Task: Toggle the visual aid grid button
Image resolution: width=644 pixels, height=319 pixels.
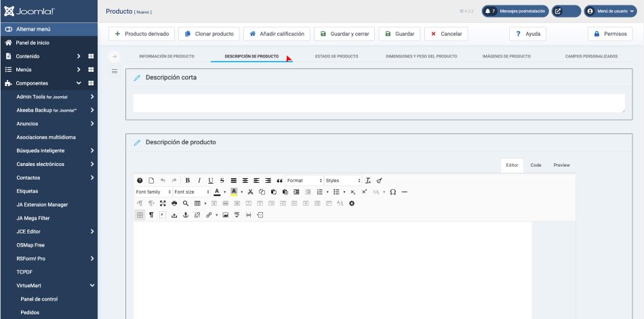Action: 140,215
